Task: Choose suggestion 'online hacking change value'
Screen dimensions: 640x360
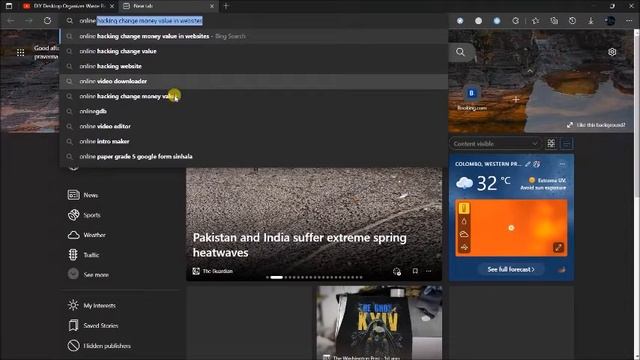Action: pos(254,51)
